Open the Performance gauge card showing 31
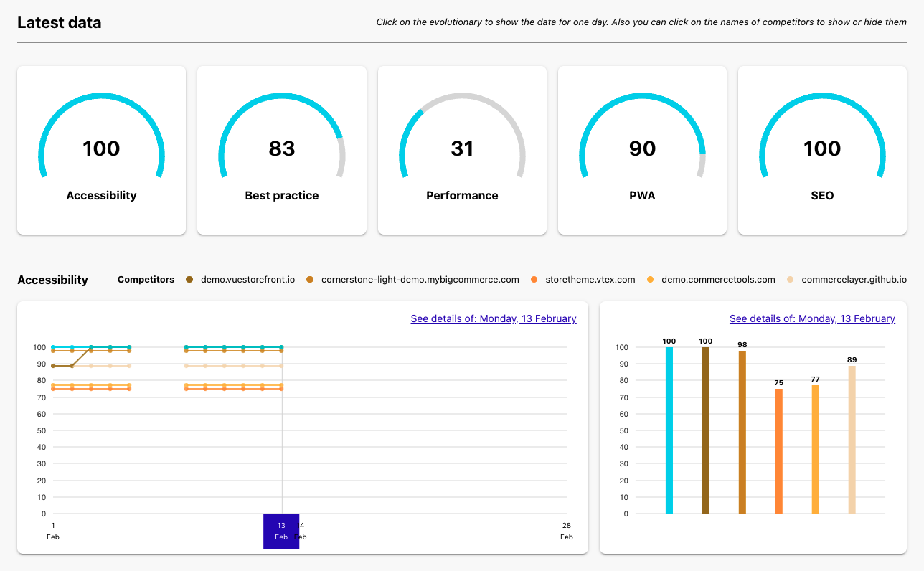This screenshot has width=924, height=571. coord(462,150)
